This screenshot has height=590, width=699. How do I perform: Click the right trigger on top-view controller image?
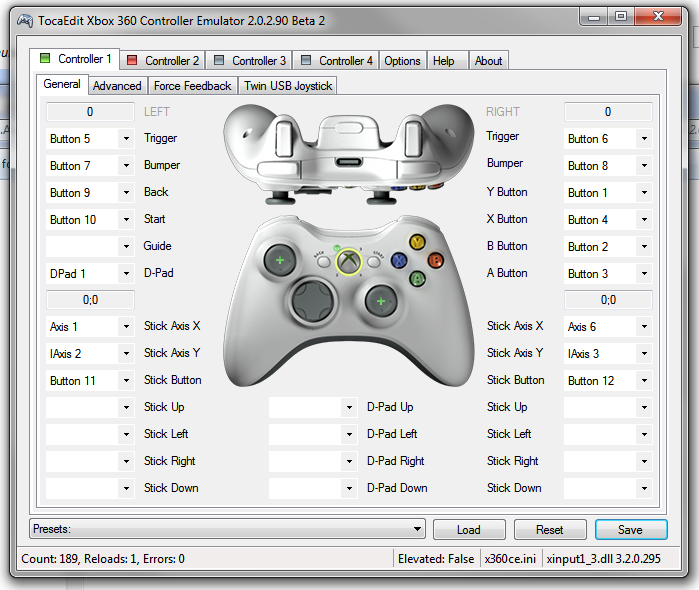click(x=413, y=138)
